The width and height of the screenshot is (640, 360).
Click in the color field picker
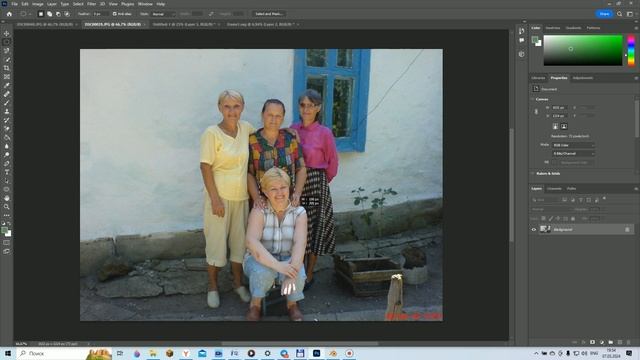583,50
